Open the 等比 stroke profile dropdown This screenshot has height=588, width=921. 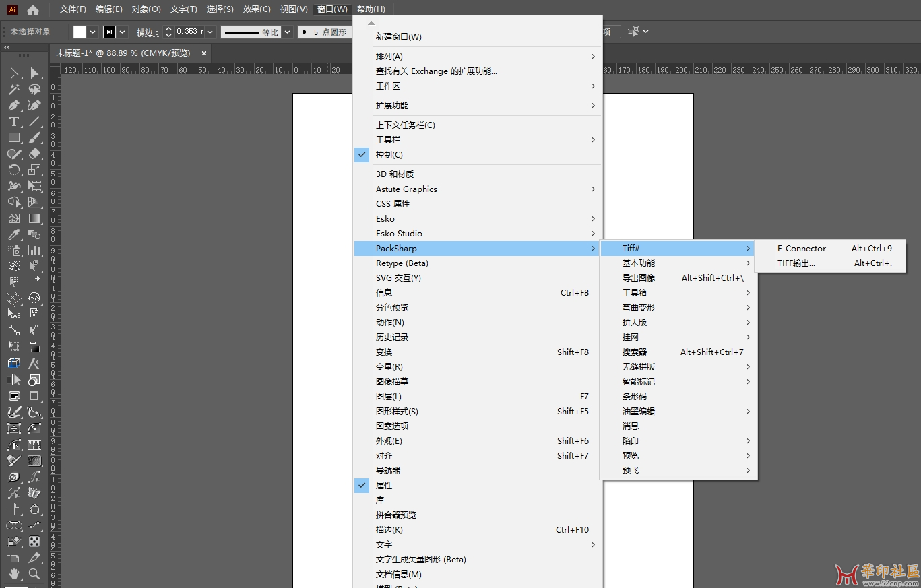(x=288, y=32)
